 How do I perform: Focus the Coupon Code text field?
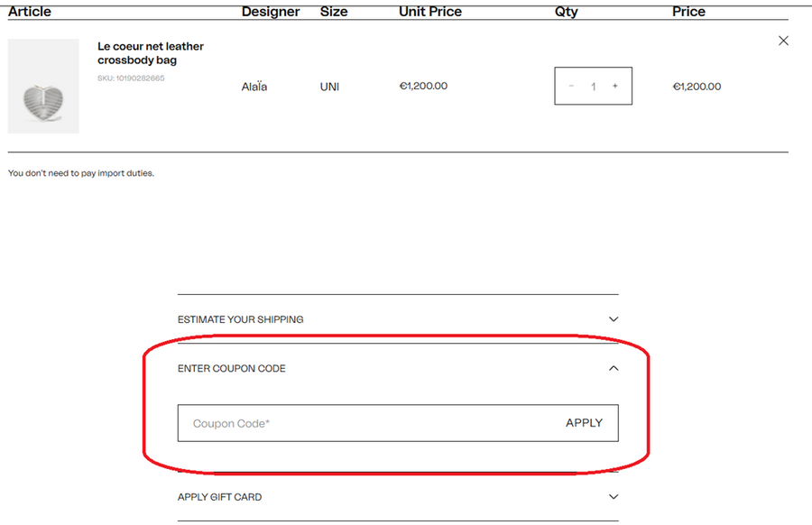point(361,423)
